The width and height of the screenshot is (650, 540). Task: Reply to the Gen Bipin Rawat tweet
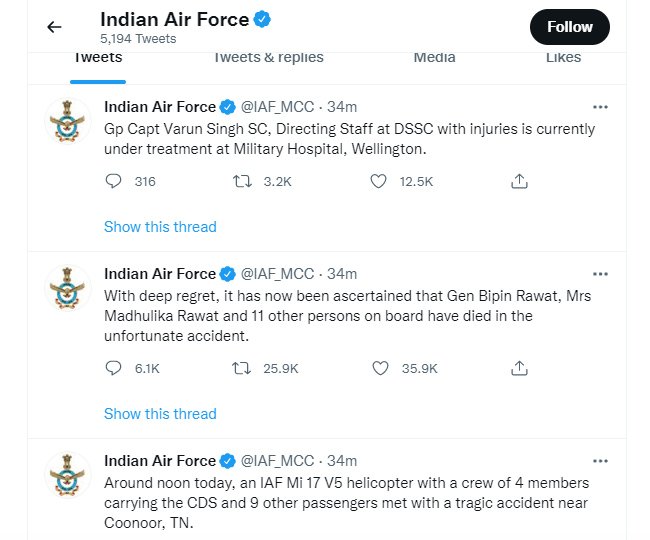coord(113,368)
